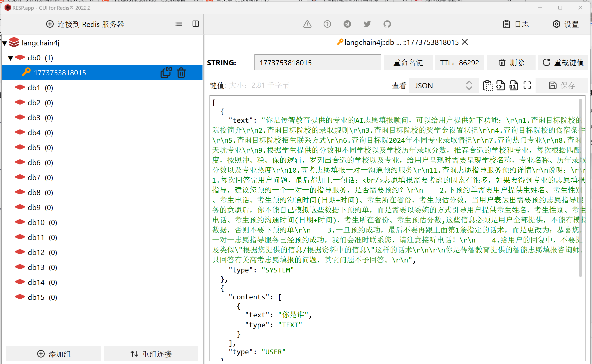
Task: Open the help question mark icon
Action: tap(327, 24)
